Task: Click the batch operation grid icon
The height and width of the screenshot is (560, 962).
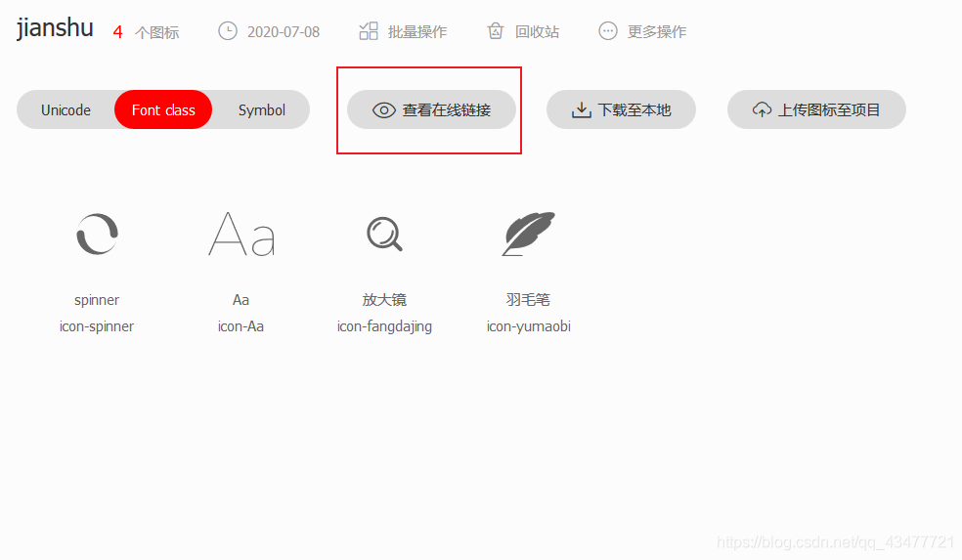Action: pos(369,30)
